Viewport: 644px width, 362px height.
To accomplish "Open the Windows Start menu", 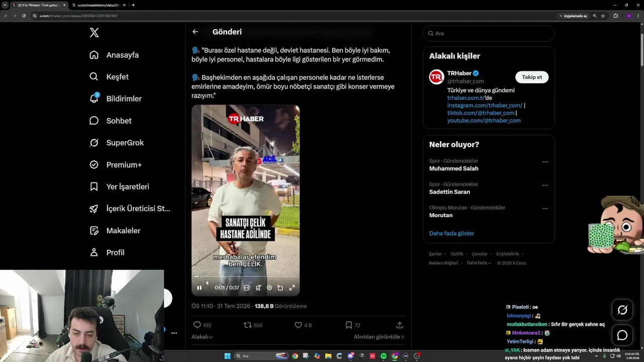I will click(x=227, y=356).
